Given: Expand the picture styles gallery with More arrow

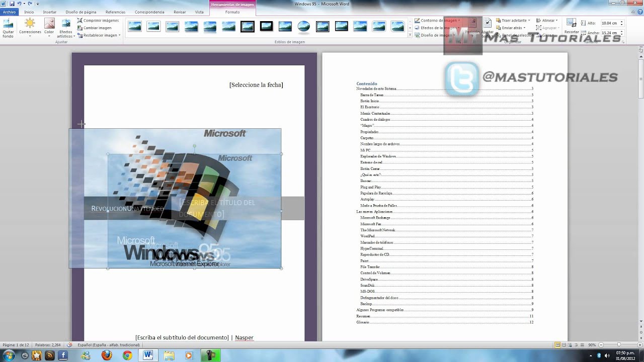Looking at the screenshot, I should click(410, 35).
